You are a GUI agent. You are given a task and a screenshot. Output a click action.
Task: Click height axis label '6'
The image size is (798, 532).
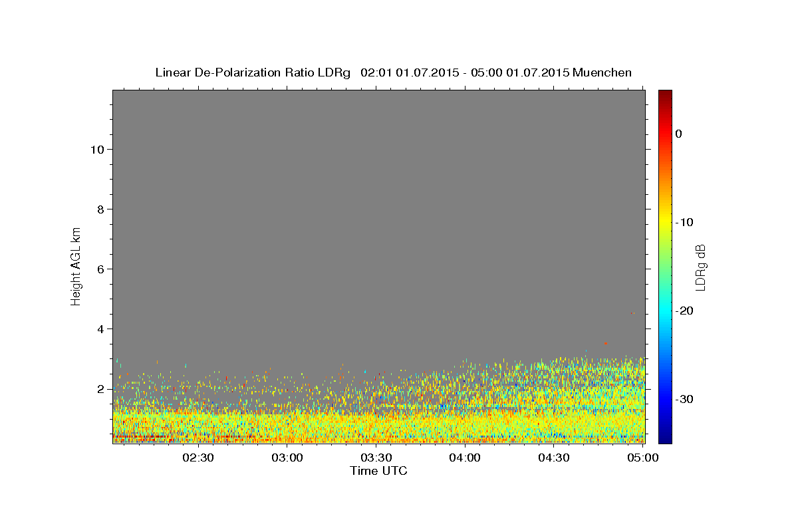[x=101, y=269]
